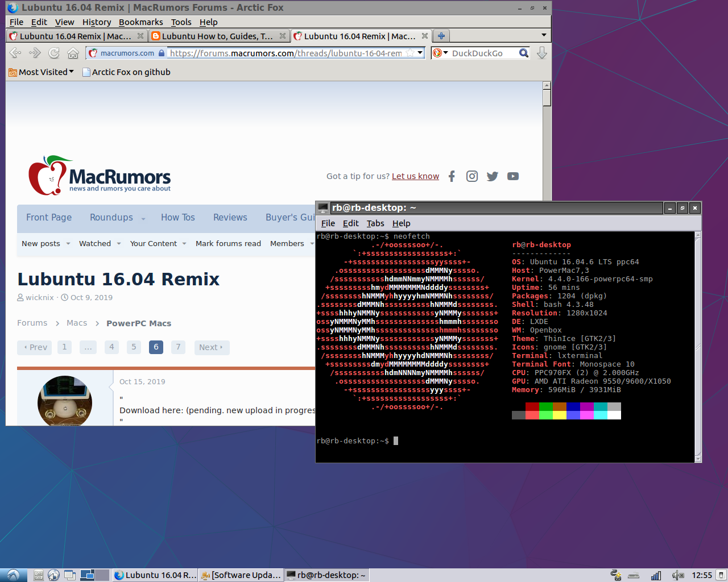Bookmark this page with the star icon
The image size is (728, 582).
(409, 53)
